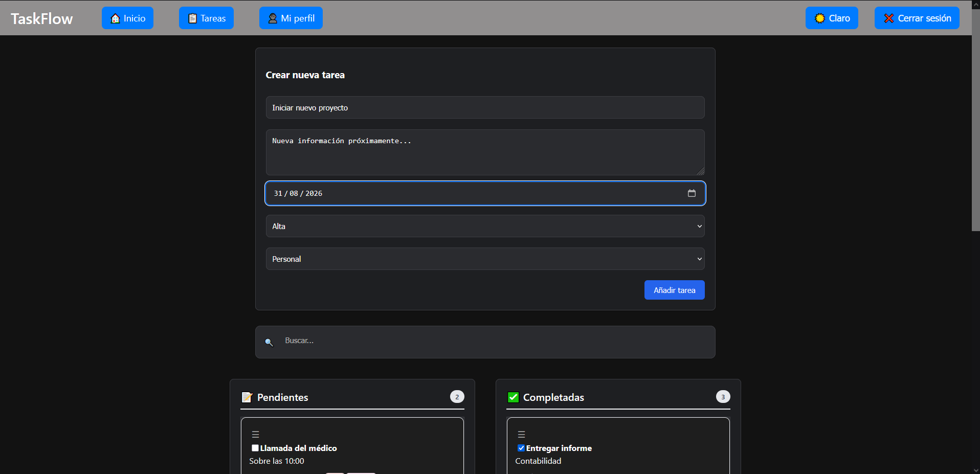980x474 pixels.
Task: Click the drag handle on Llamada del médico
Action: pyautogui.click(x=255, y=435)
